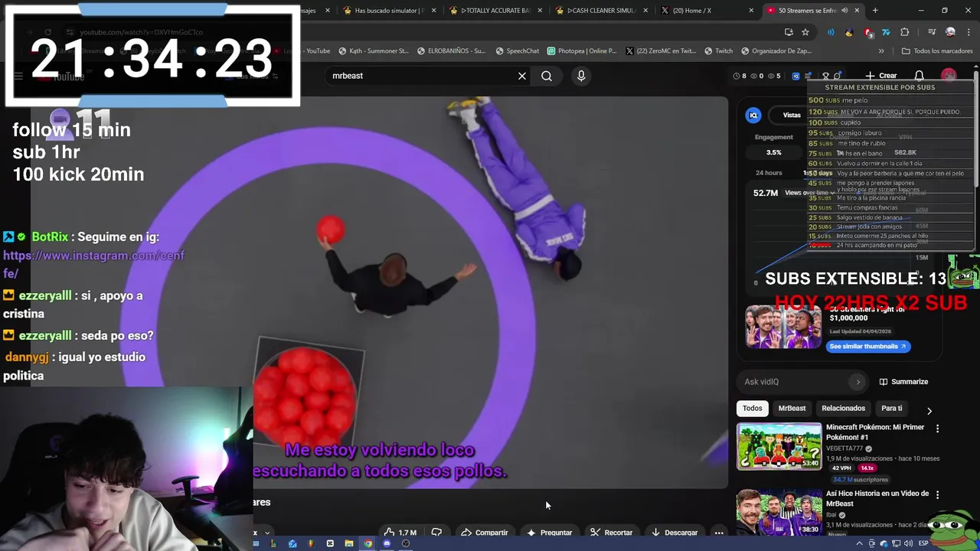Mute the 50 Streamers tab audio icon
Viewport: 980px width, 551px height.
(844, 11)
